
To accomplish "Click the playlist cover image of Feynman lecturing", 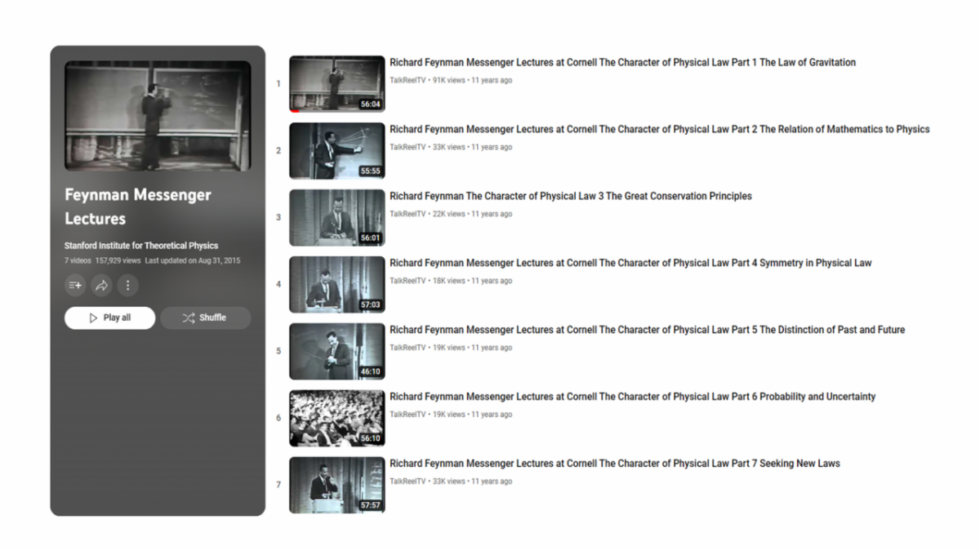I will tap(158, 116).
